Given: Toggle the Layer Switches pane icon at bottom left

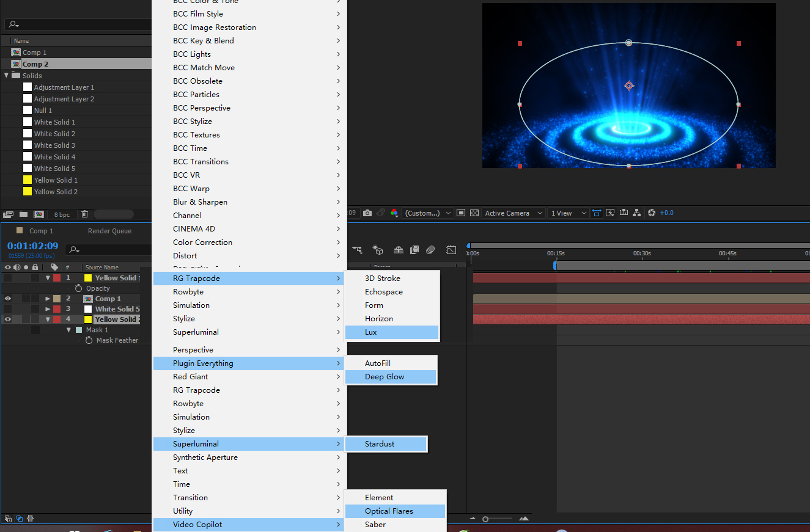Looking at the screenshot, I should click(8, 519).
